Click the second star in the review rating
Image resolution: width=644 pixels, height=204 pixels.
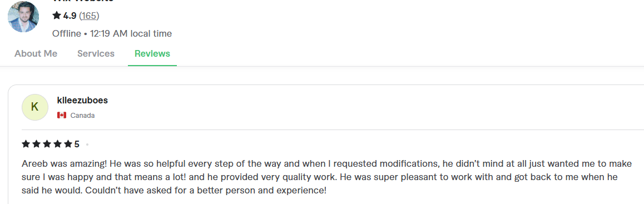(x=37, y=143)
